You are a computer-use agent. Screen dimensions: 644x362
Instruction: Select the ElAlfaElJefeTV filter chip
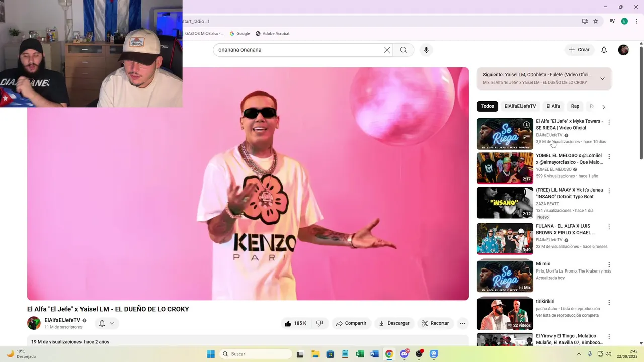pyautogui.click(x=520, y=106)
